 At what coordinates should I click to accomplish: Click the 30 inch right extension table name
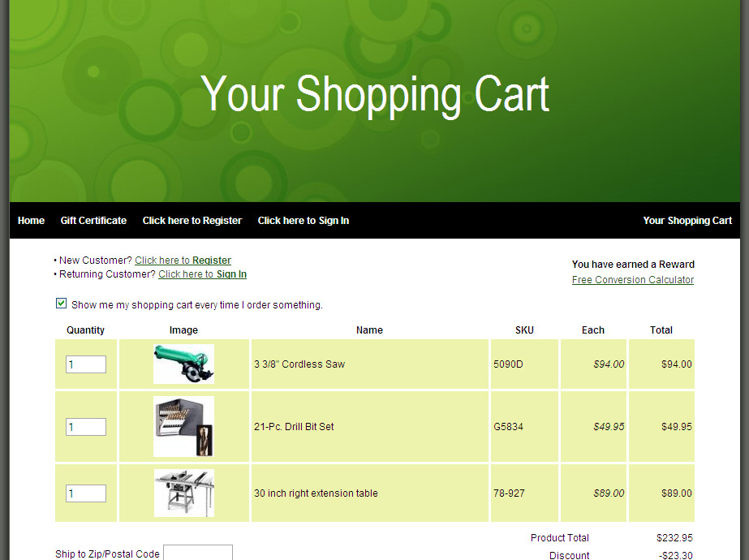316,493
